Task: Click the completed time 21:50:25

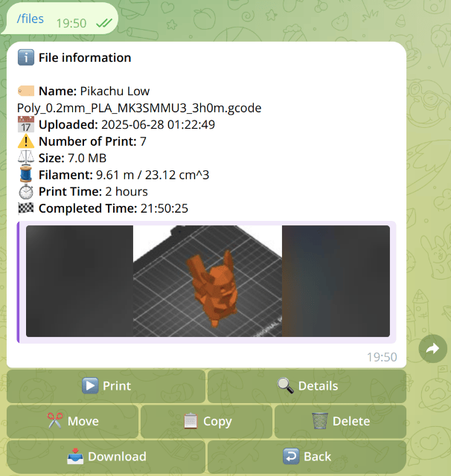Action: tap(164, 208)
